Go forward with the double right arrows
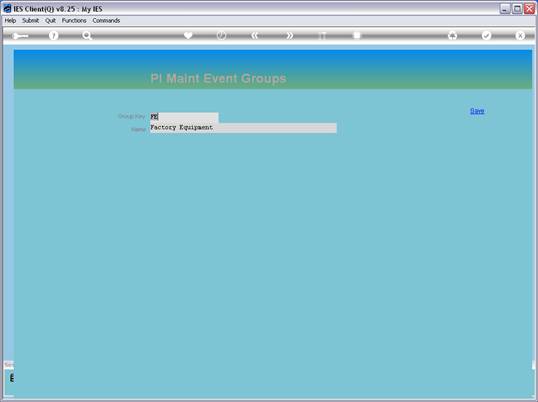 [x=290, y=35]
